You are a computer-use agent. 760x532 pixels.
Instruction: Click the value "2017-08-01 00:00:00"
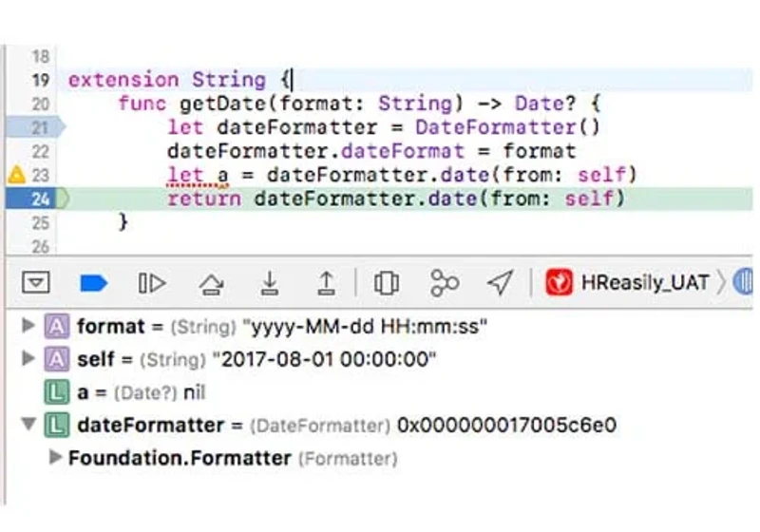(324, 359)
